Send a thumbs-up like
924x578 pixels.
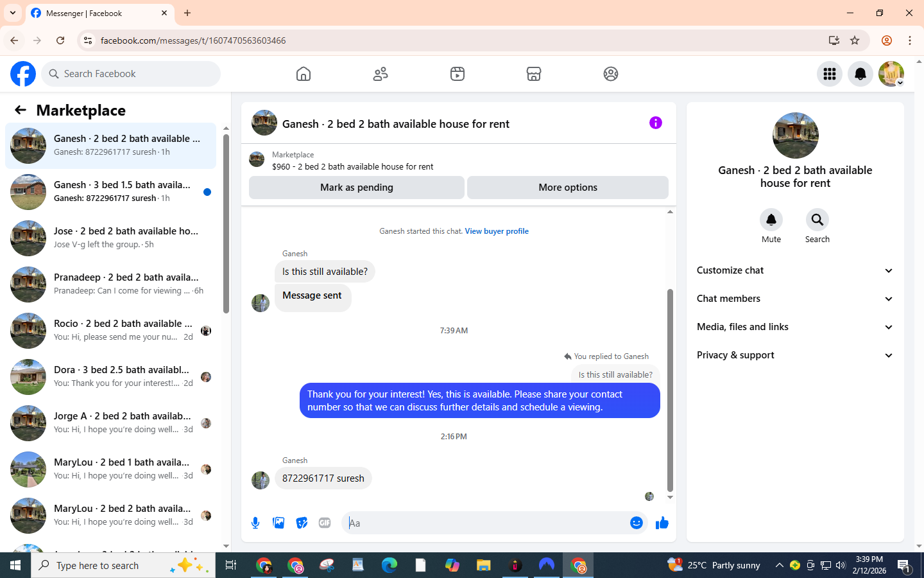click(662, 523)
